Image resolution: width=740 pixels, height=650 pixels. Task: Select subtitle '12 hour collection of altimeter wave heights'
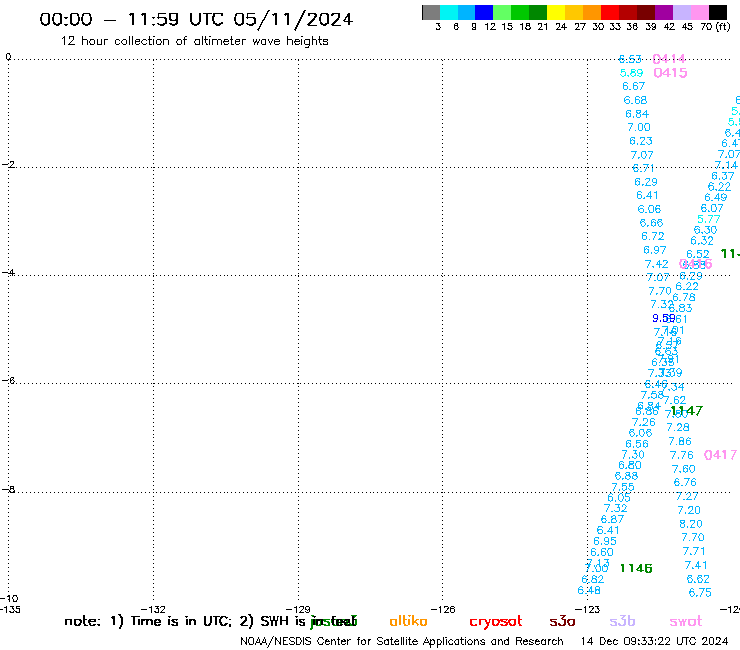click(194, 41)
